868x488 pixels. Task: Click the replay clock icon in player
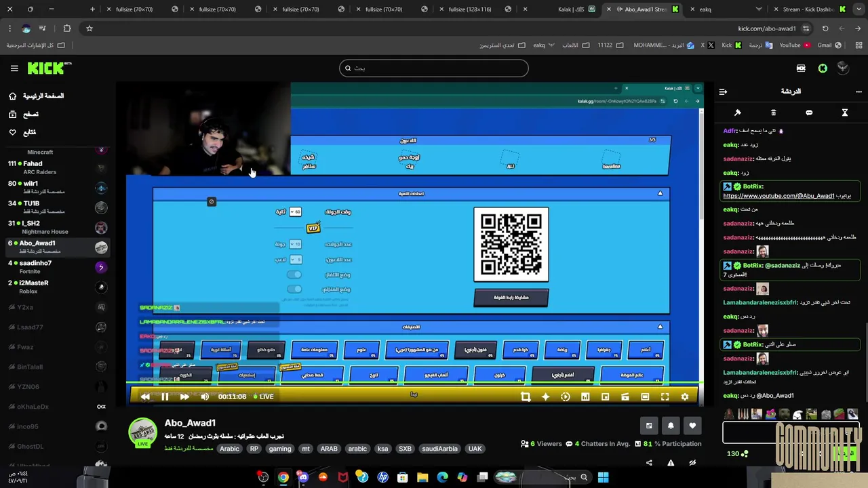tap(566, 396)
